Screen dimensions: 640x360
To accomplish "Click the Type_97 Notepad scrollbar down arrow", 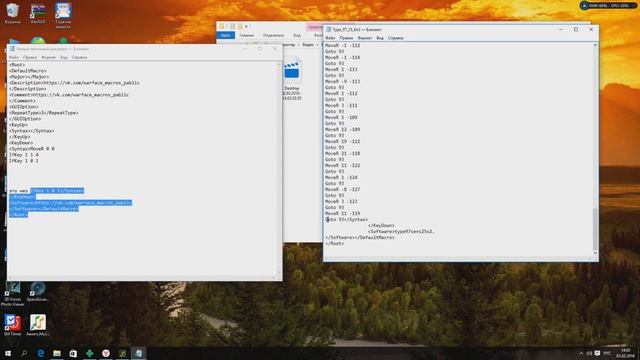I will (595, 253).
